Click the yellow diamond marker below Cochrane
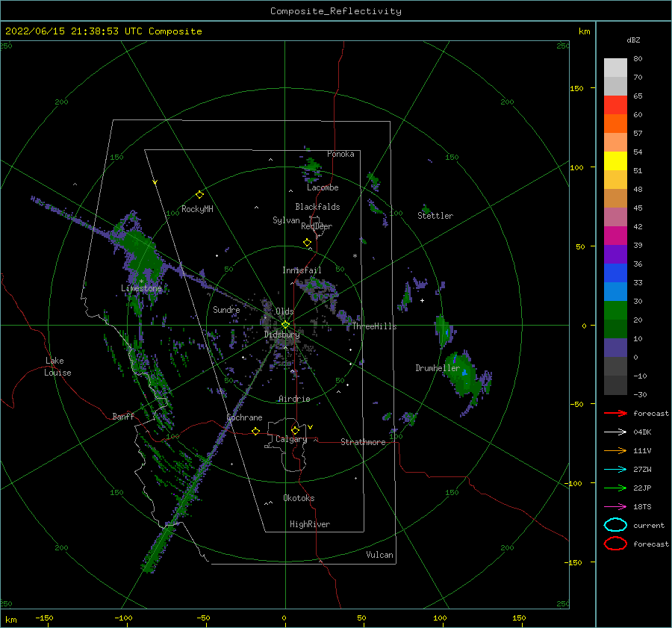 click(x=255, y=432)
